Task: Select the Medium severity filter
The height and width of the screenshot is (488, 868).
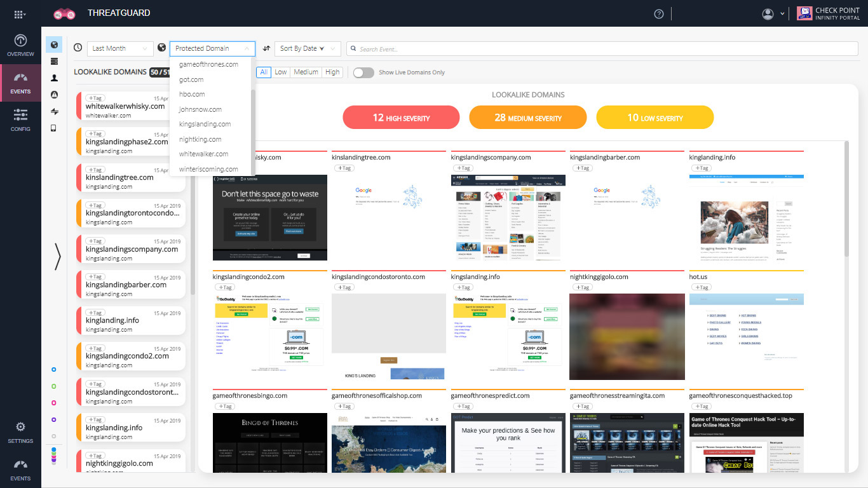Action: click(x=306, y=72)
